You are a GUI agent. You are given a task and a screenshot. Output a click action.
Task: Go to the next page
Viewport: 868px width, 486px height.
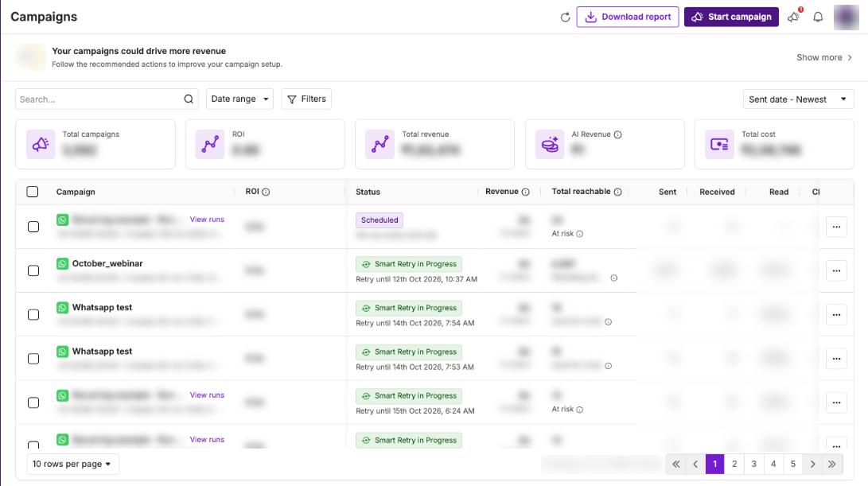(x=812, y=465)
